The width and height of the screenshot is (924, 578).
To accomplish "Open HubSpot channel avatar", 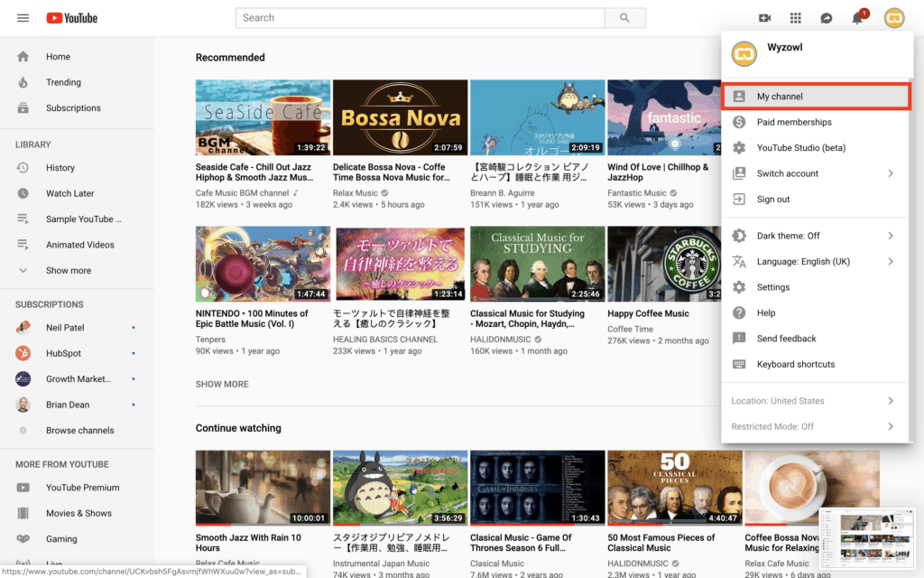I will 23,353.
